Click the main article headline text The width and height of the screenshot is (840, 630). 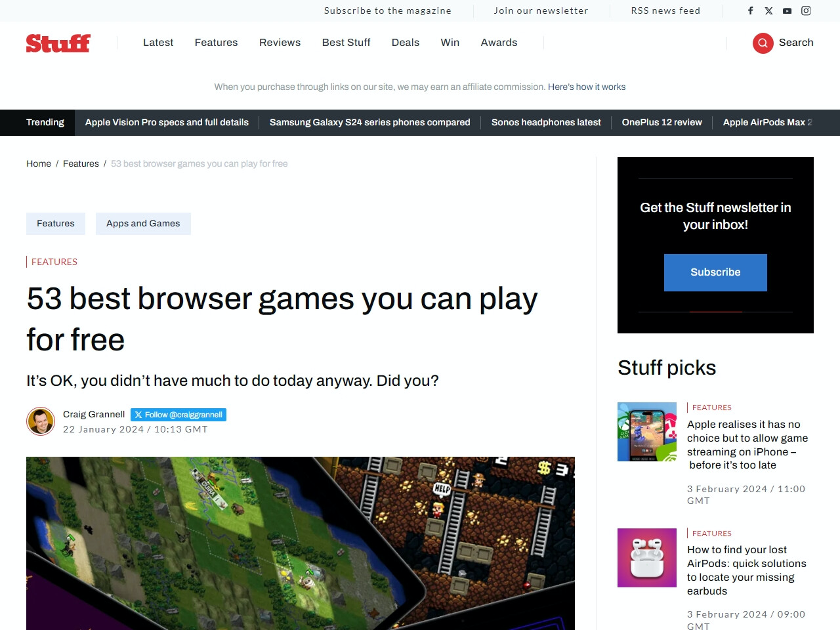[282, 319]
